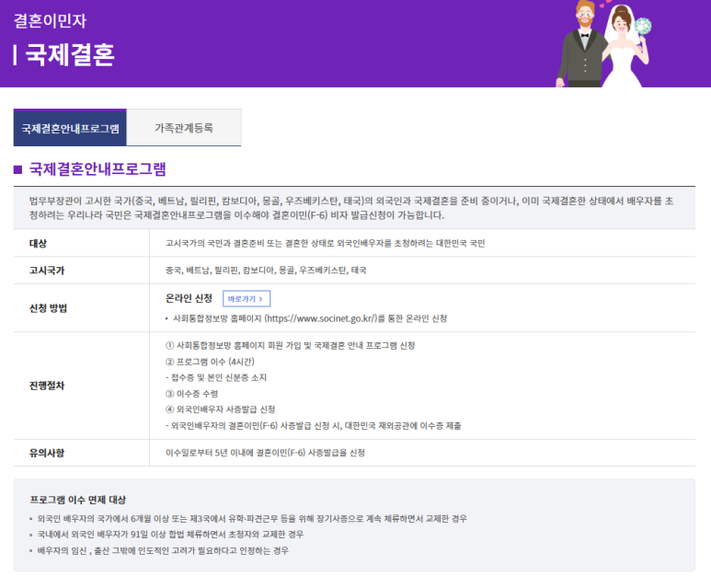Click the intro paragraph starting 법무부장관이 고시한

click(x=351, y=208)
